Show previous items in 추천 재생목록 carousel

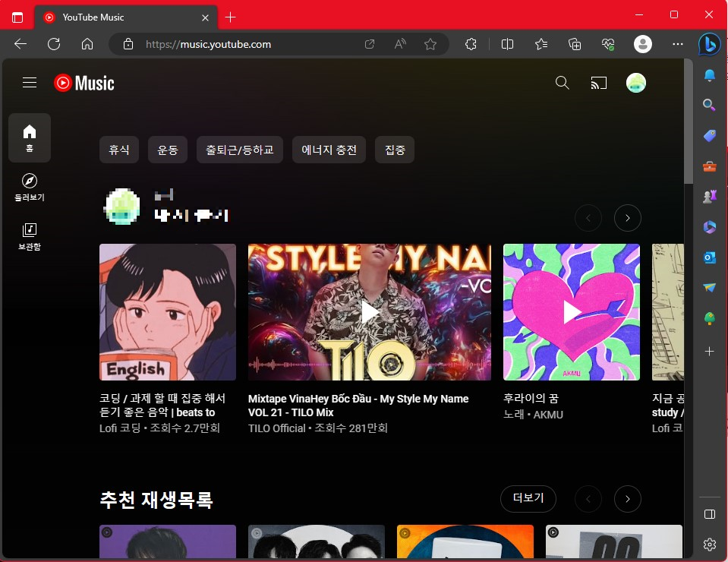[588, 499]
